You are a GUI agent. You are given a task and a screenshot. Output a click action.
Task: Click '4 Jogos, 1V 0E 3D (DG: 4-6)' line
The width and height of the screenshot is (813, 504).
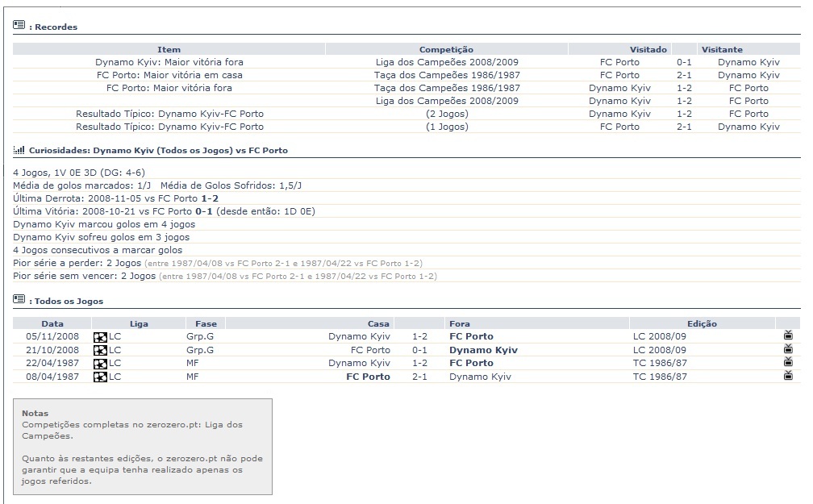coord(79,173)
